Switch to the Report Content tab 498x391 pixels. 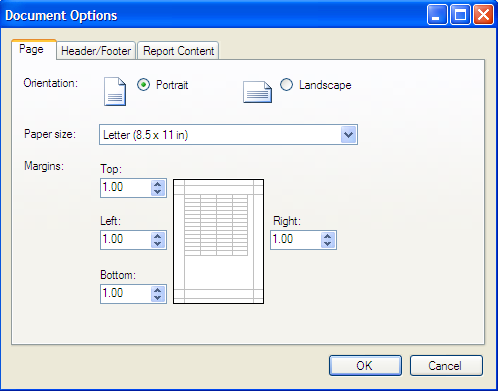coord(178,51)
